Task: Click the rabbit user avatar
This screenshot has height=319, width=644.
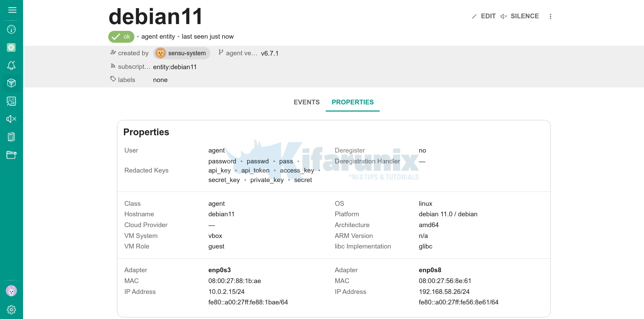Action: point(12,291)
